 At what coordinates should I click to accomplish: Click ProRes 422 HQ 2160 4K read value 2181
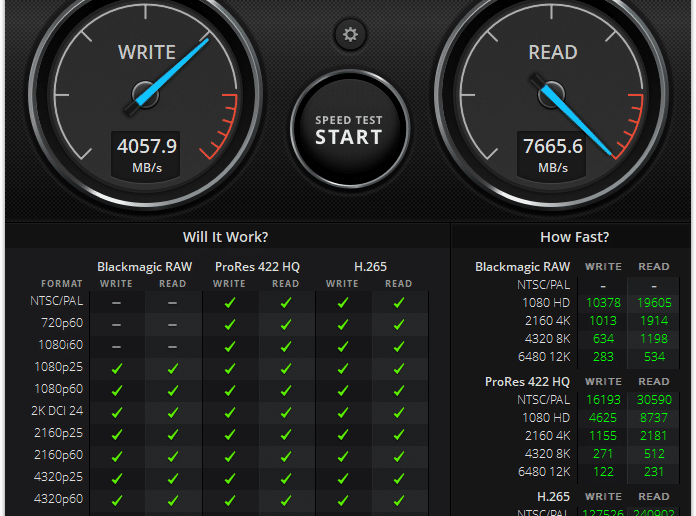point(654,436)
